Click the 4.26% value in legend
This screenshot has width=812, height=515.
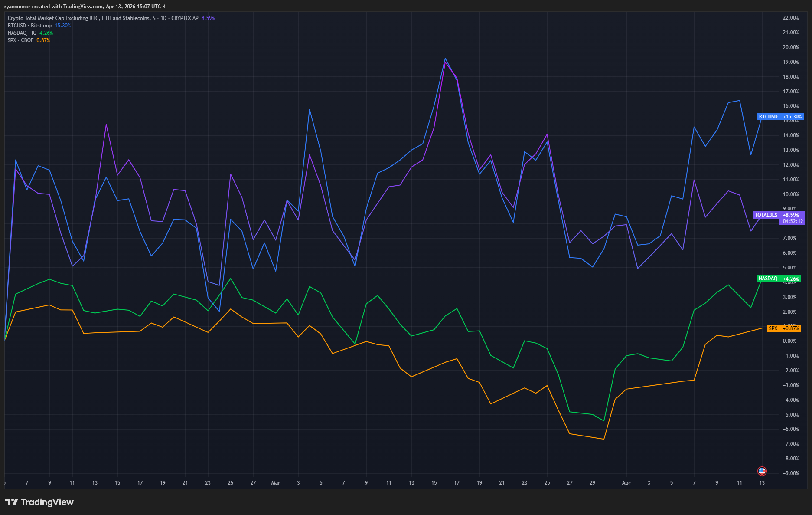[46, 33]
